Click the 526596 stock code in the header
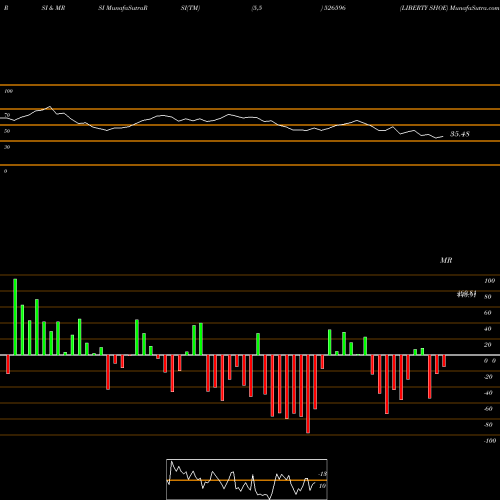 [x=335, y=8]
